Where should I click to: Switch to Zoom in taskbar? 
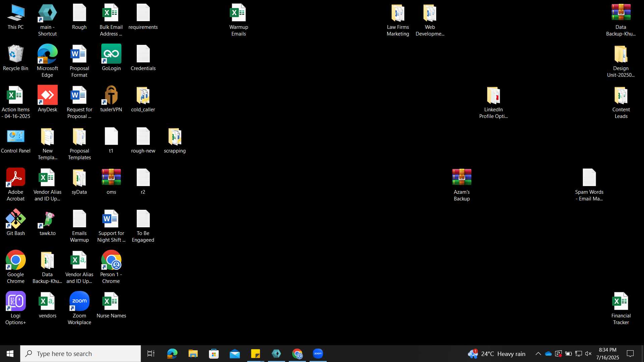click(318, 354)
